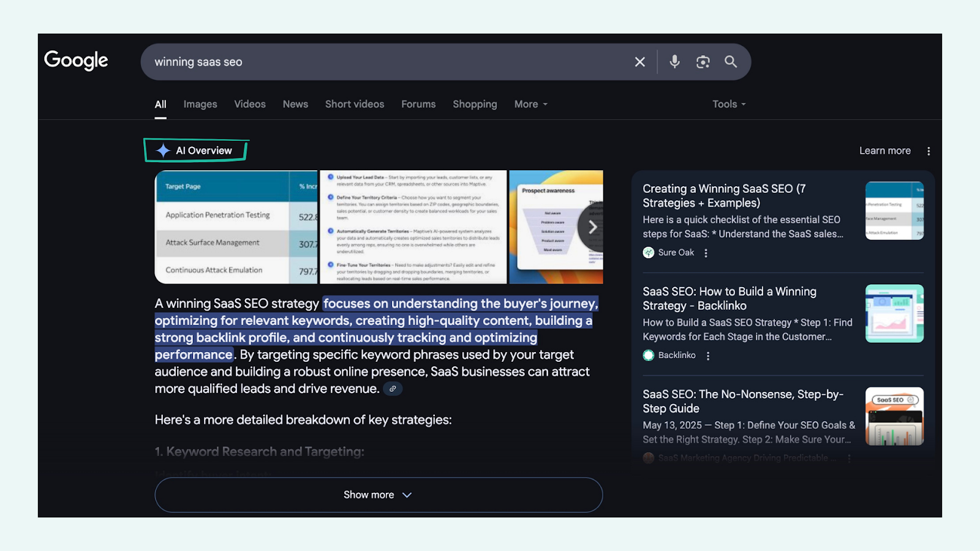
Task: Open the More search categories dropdown
Action: coord(530,104)
